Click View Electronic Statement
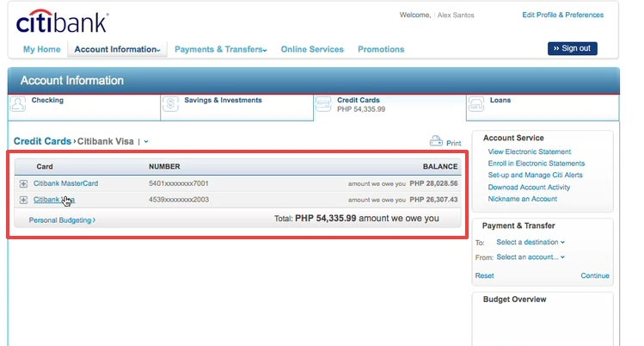The width and height of the screenshot is (644, 346). (530, 151)
